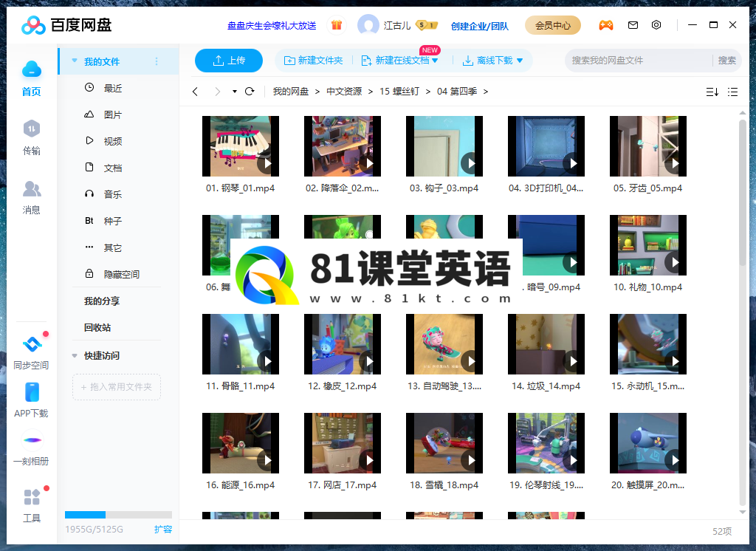
Task: Open 隐藏空间 hidden space
Action: [x=122, y=274]
